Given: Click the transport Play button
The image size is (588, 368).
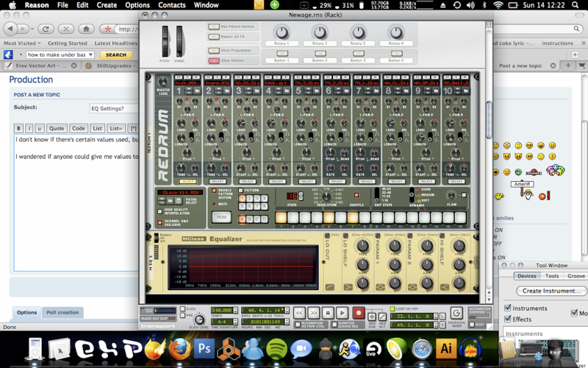Looking at the screenshot, I should pyautogui.click(x=342, y=312).
